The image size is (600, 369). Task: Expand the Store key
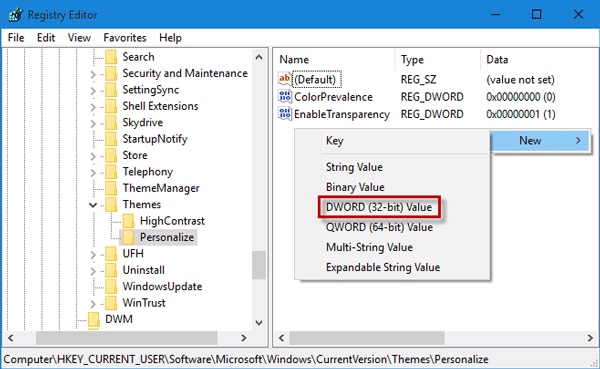93,156
